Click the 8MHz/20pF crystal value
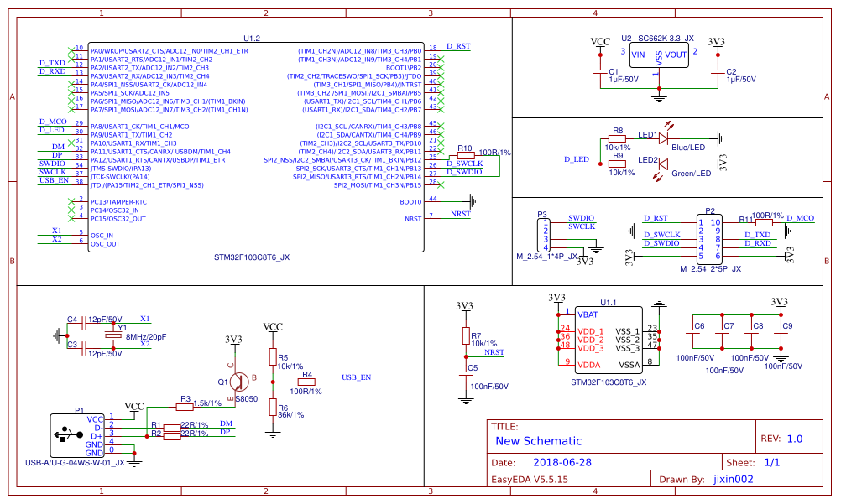This screenshot has height=504, width=841. pos(146,337)
